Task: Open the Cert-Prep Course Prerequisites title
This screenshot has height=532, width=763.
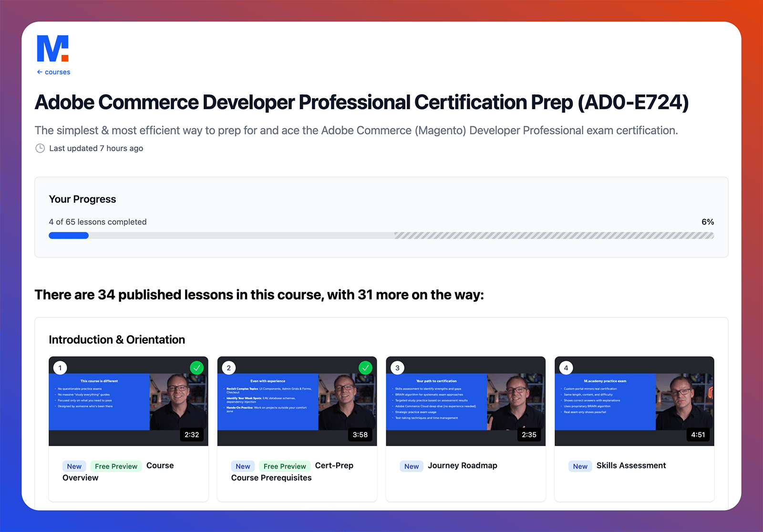Action: (x=292, y=471)
